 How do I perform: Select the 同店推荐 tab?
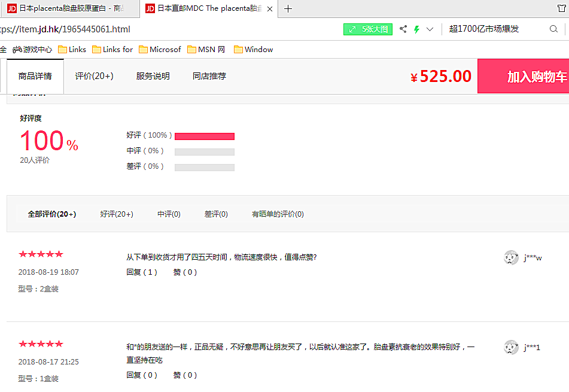(x=209, y=76)
